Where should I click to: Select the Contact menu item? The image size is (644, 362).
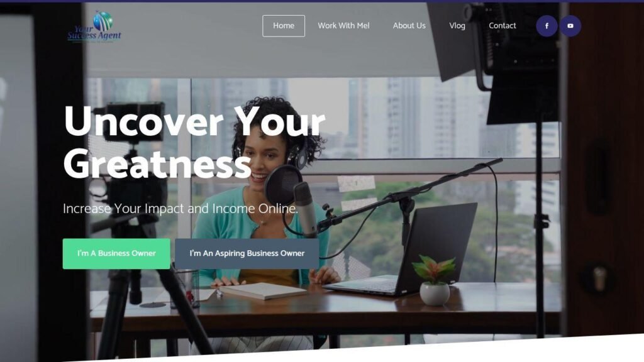click(502, 25)
